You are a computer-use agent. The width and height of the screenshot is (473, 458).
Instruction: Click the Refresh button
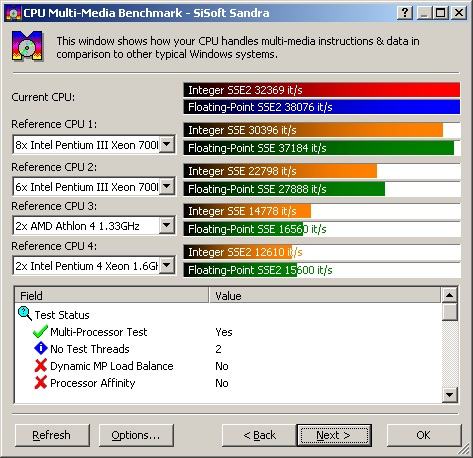52,435
